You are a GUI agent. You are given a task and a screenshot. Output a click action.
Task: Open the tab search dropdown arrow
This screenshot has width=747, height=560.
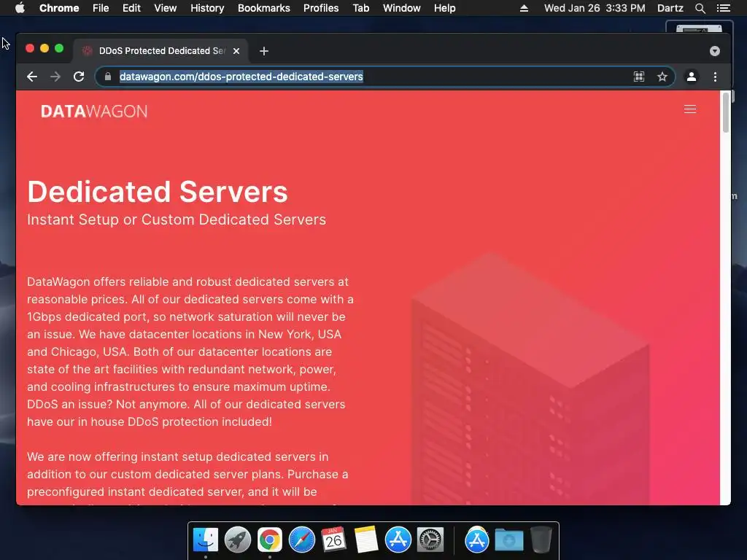coord(715,51)
